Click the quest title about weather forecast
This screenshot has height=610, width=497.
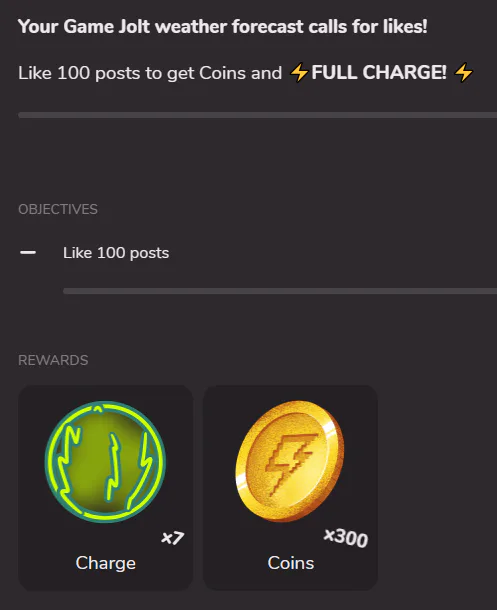coord(222,27)
